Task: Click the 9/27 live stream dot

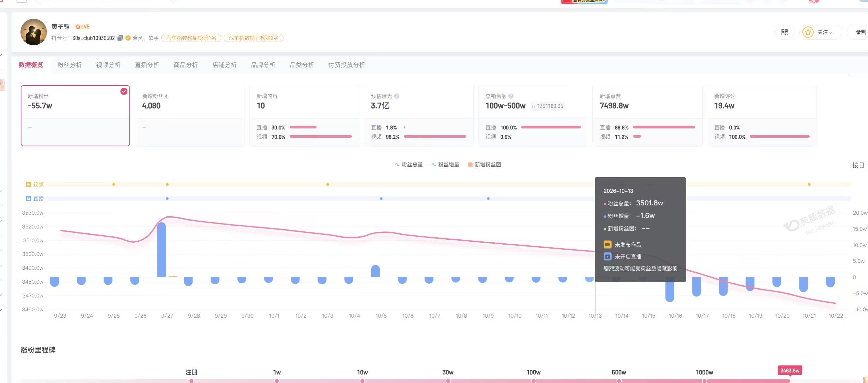Action: point(167,198)
